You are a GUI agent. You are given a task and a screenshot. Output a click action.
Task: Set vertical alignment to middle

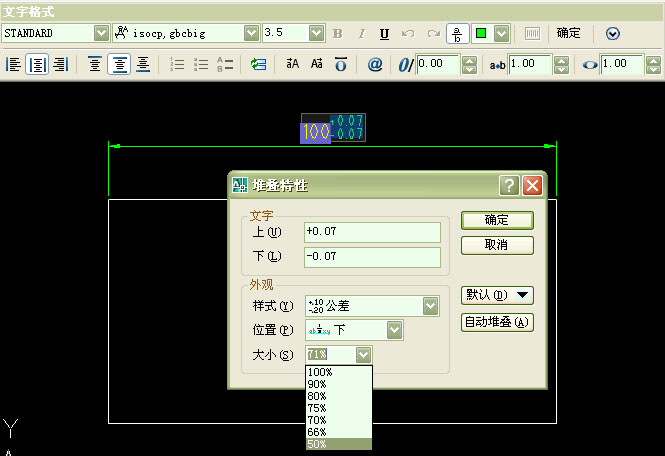point(119,64)
